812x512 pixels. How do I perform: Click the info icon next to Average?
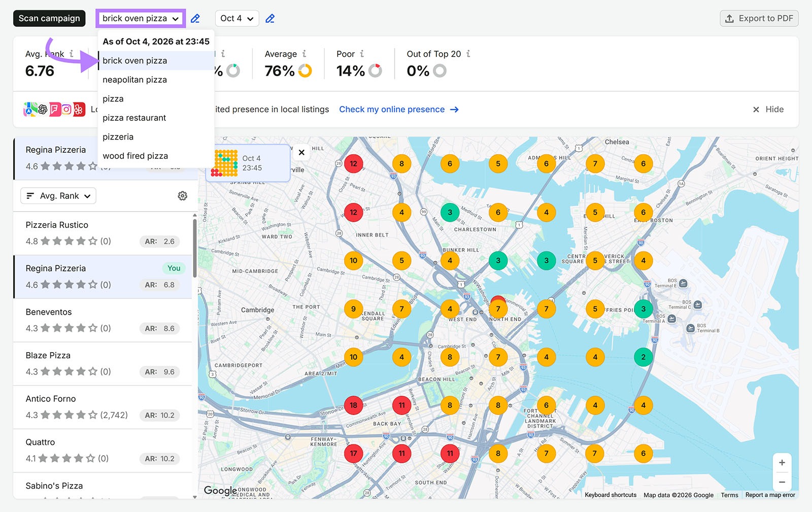pos(304,54)
